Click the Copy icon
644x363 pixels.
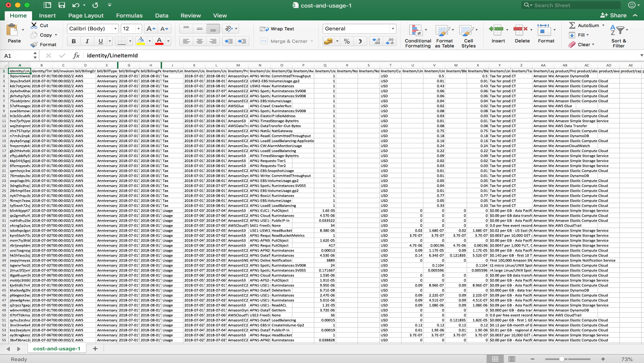tap(34, 35)
